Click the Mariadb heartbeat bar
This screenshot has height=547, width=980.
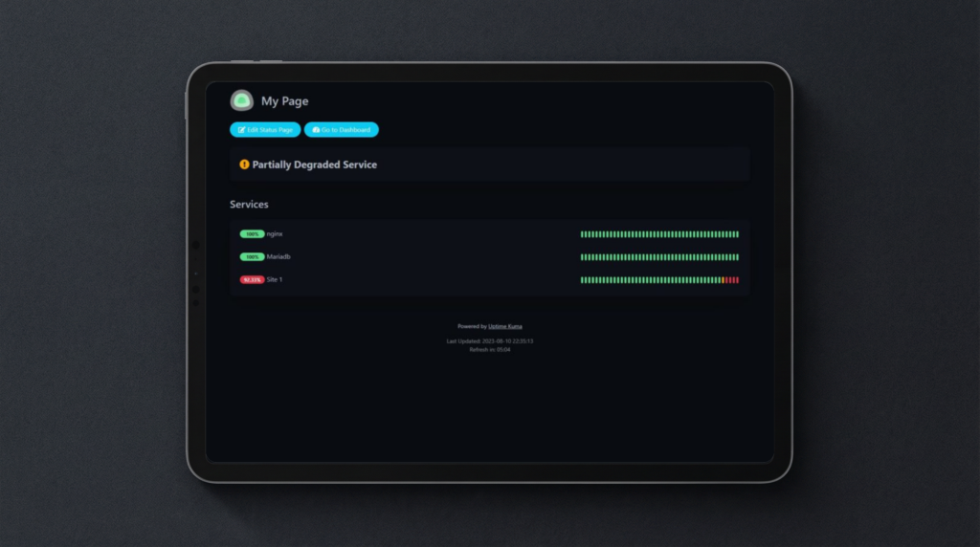[659, 256]
